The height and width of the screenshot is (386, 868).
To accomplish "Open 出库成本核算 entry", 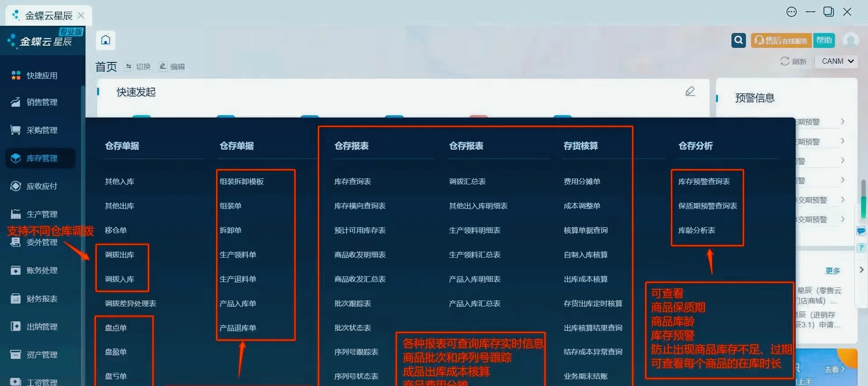I will click(585, 279).
